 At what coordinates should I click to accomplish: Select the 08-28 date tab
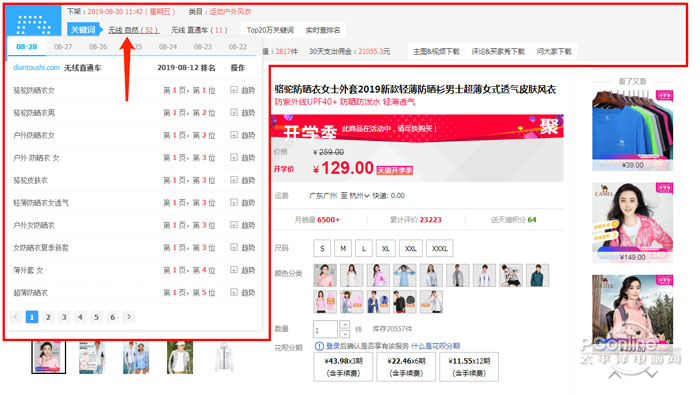coord(27,46)
